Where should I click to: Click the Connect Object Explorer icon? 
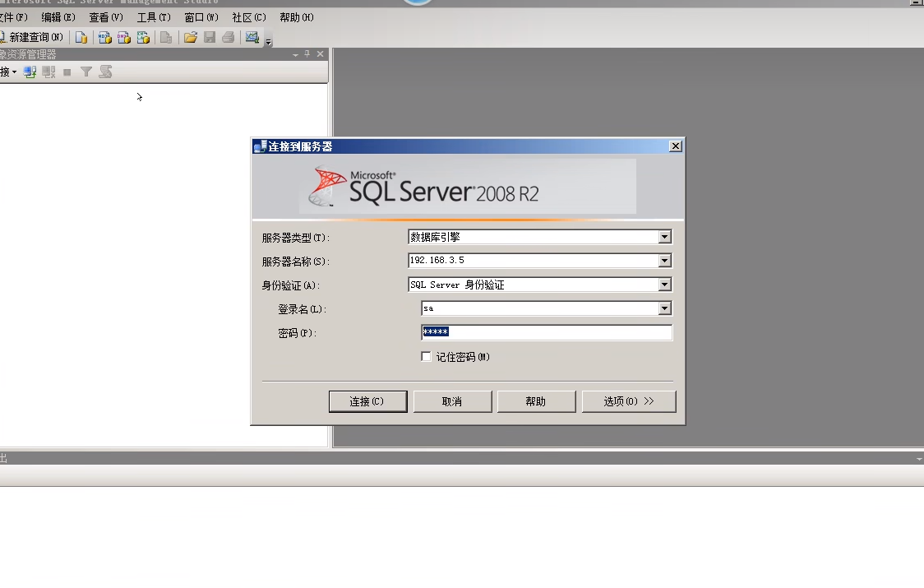click(30, 72)
